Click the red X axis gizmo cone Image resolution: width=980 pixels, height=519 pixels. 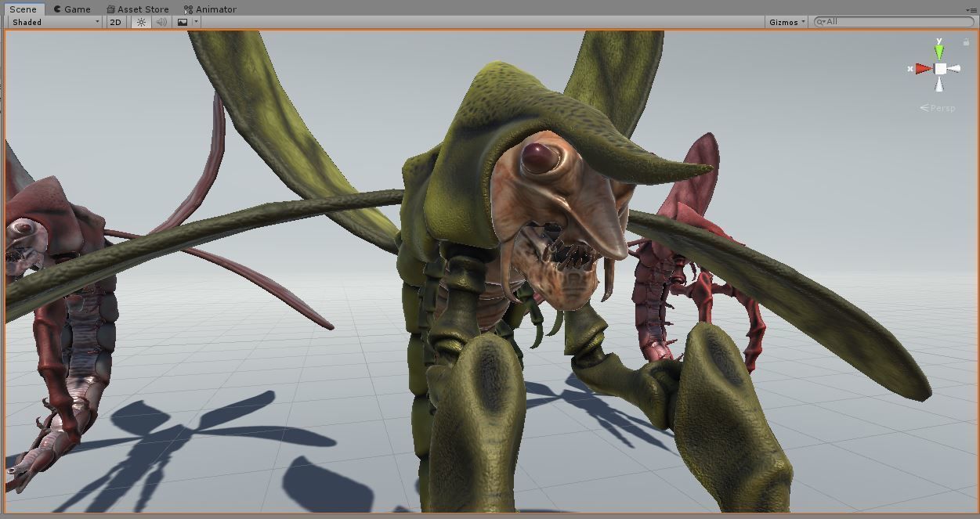(x=923, y=69)
